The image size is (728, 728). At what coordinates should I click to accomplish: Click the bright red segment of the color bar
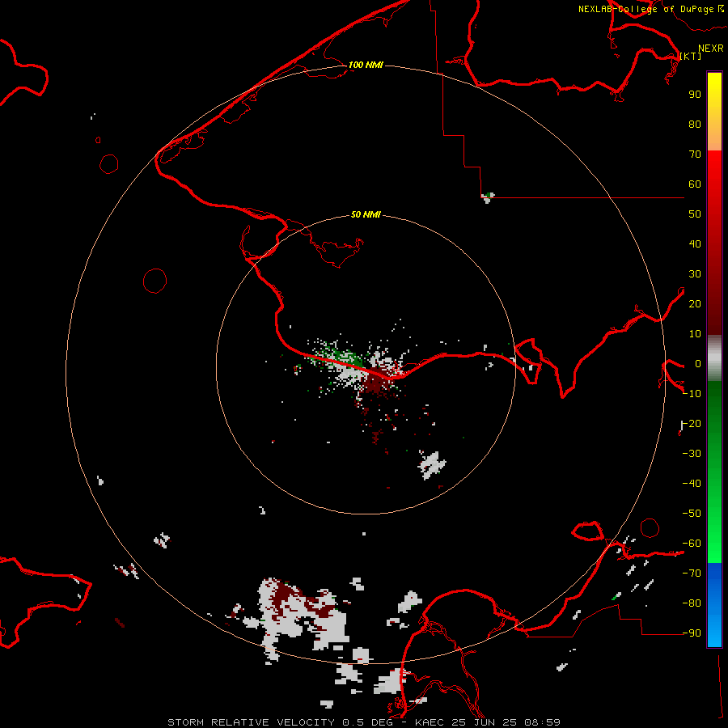tap(714, 243)
